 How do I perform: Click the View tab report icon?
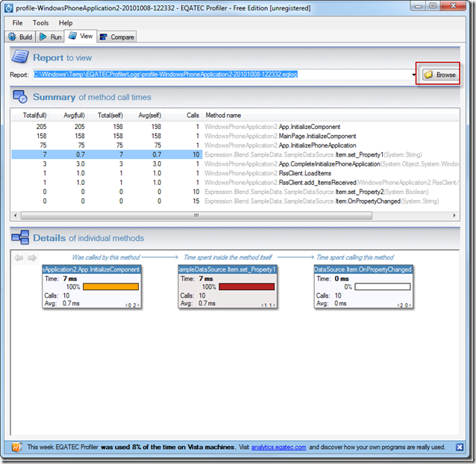point(72,36)
